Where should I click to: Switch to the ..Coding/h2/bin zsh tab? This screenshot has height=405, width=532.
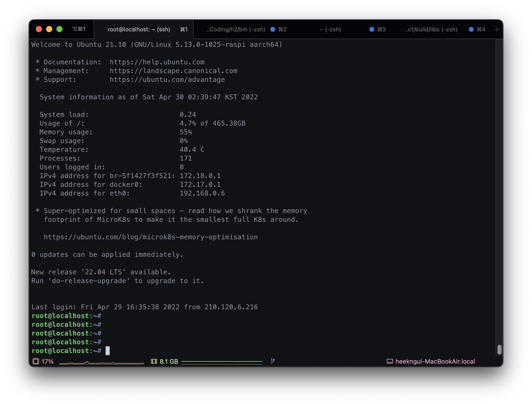236,30
